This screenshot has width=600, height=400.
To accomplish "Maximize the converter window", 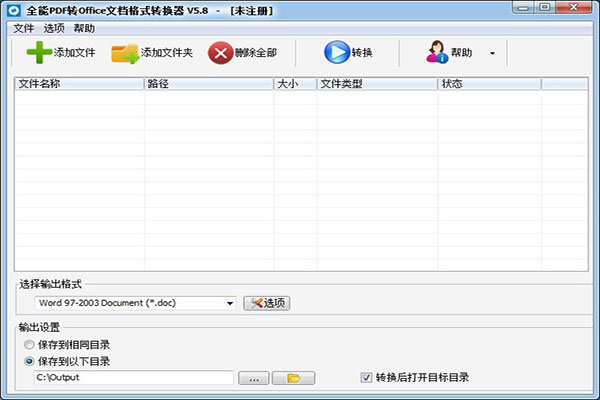I will (x=545, y=7).
